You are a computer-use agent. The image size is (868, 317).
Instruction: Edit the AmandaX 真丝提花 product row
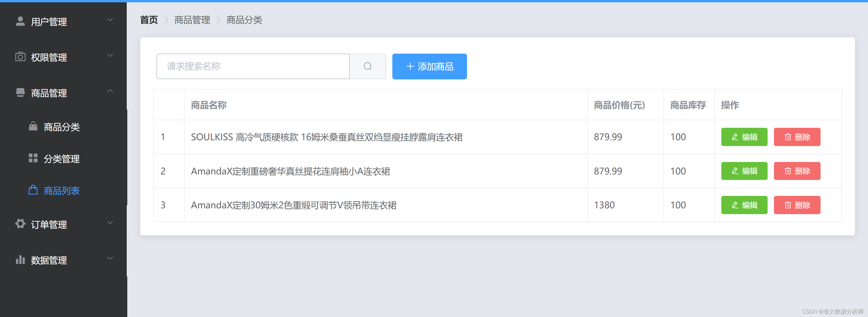point(744,171)
